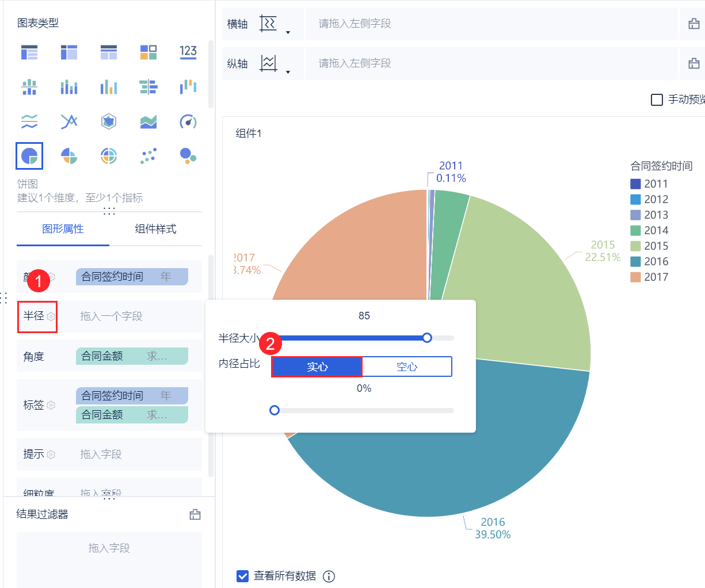Click the 组件1 chart title
The height and width of the screenshot is (588, 705).
(249, 133)
